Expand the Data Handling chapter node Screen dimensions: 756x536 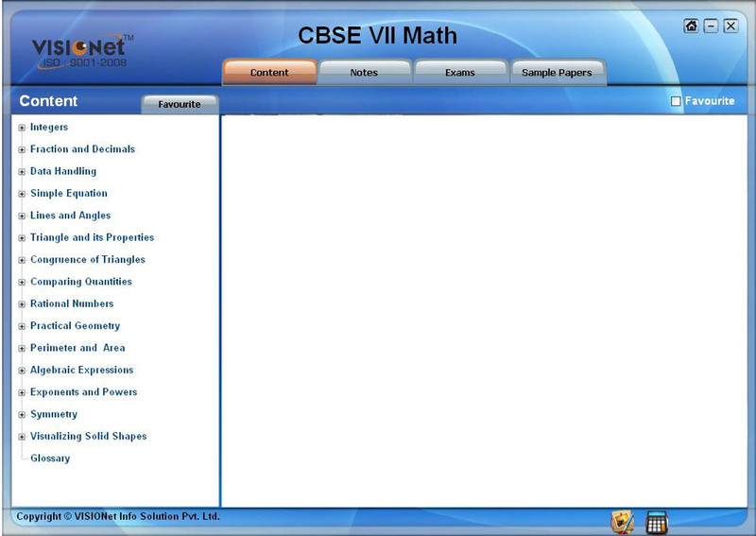pos(22,172)
